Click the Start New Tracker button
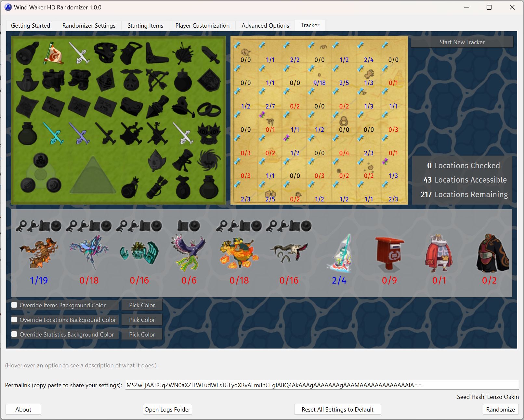Image resolution: width=524 pixels, height=420 pixels. (x=462, y=42)
